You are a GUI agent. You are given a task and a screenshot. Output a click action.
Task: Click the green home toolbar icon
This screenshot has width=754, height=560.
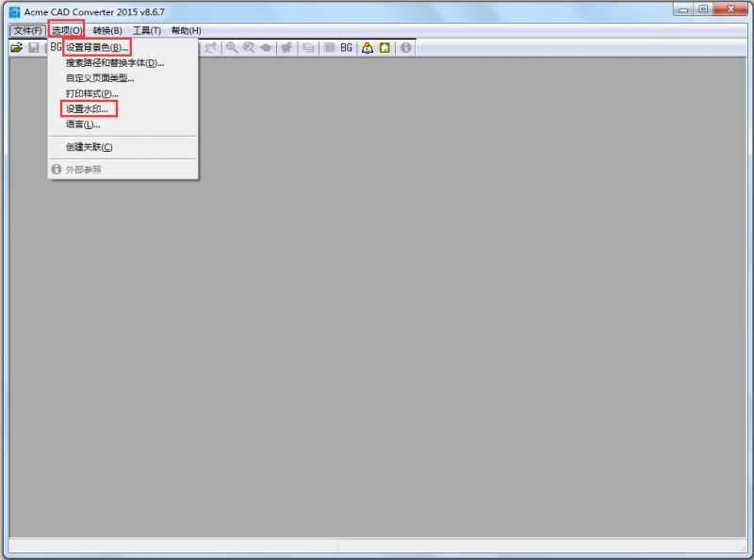(385, 46)
